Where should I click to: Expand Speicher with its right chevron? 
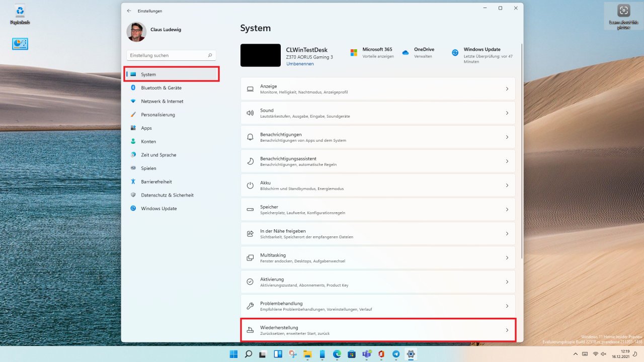coord(507,210)
